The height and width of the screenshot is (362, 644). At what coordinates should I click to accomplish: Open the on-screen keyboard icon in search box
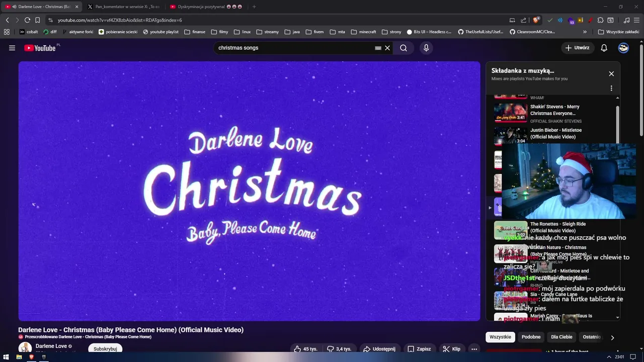pyautogui.click(x=378, y=48)
